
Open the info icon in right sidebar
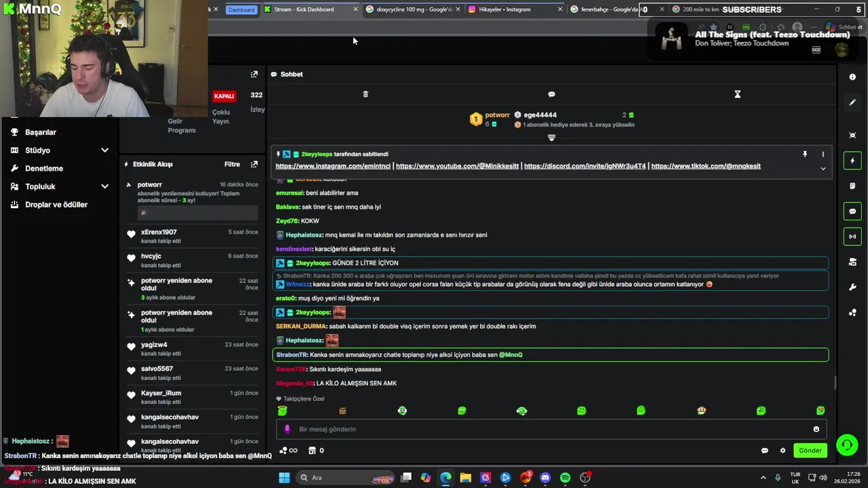coord(852,77)
